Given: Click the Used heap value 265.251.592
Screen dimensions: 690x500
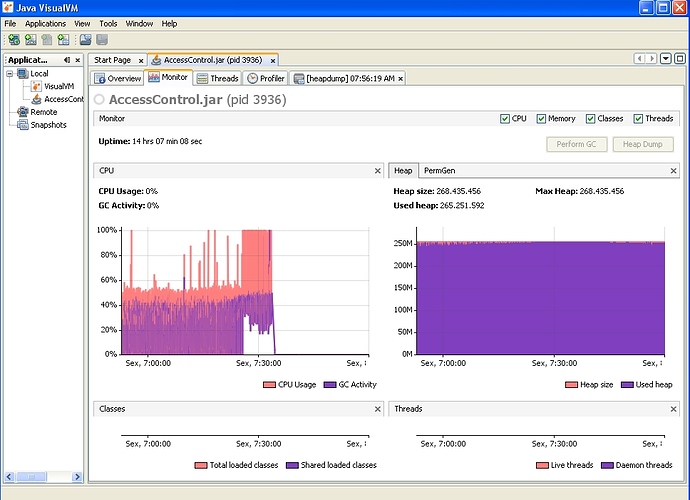Looking at the screenshot, I should coord(462,206).
